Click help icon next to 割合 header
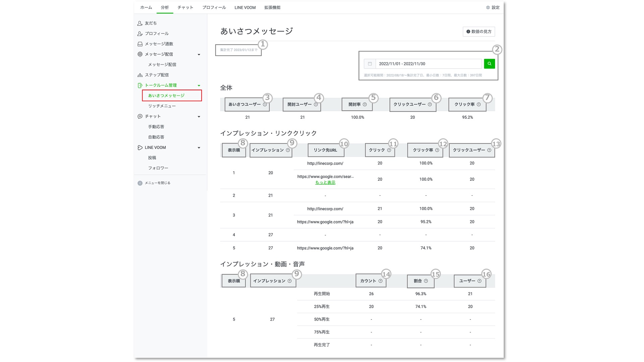This screenshot has width=644, height=362. pyautogui.click(x=426, y=281)
